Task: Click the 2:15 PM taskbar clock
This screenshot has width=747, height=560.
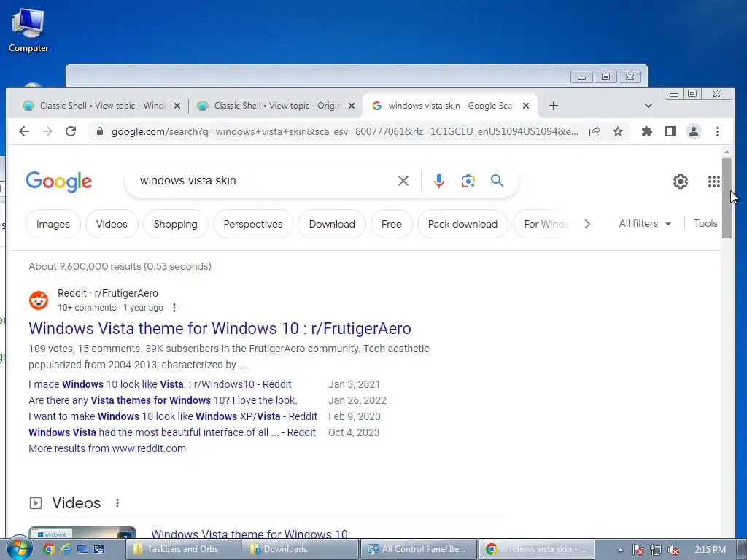Action: [x=710, y=550]
